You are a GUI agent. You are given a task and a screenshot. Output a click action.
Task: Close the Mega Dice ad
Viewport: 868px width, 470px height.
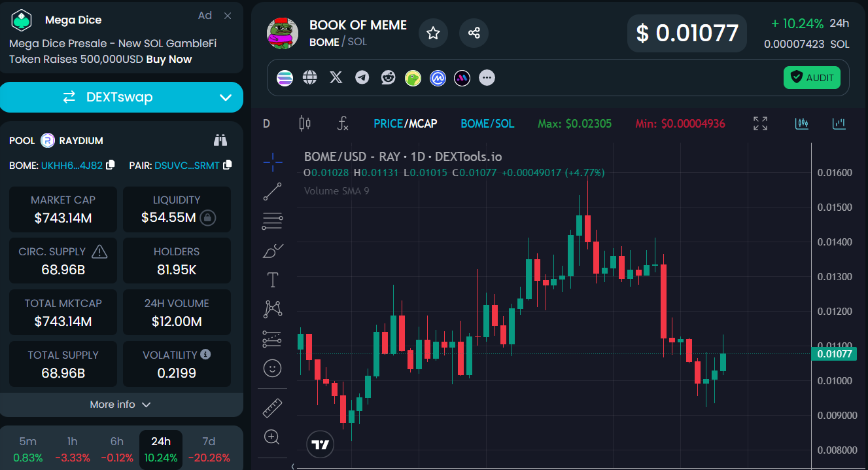point(228,16)
